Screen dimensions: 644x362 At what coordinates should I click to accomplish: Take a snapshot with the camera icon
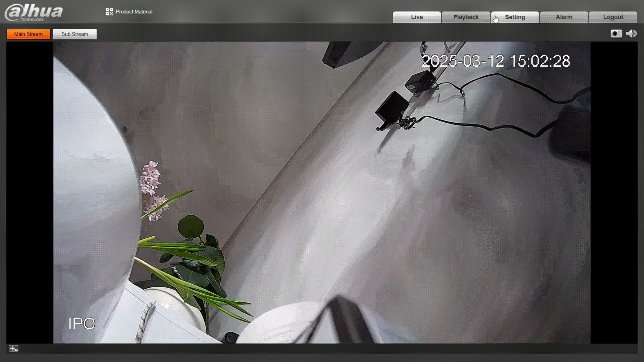pos(616,33)
